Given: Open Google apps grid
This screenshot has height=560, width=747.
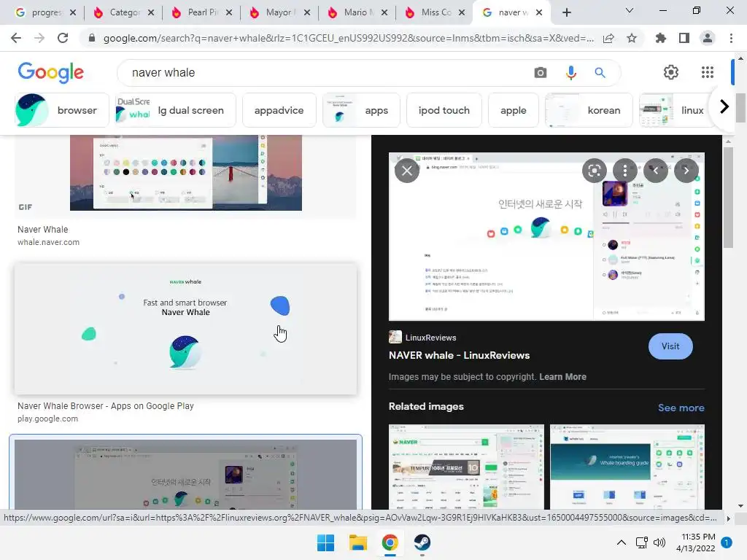Looking at the screenshot, I should (x=708, y=72).
